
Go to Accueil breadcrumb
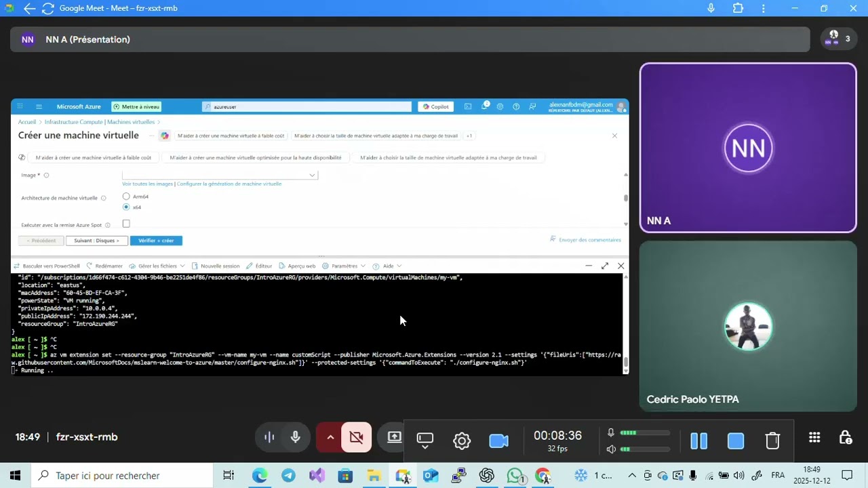tap(27, 122)
